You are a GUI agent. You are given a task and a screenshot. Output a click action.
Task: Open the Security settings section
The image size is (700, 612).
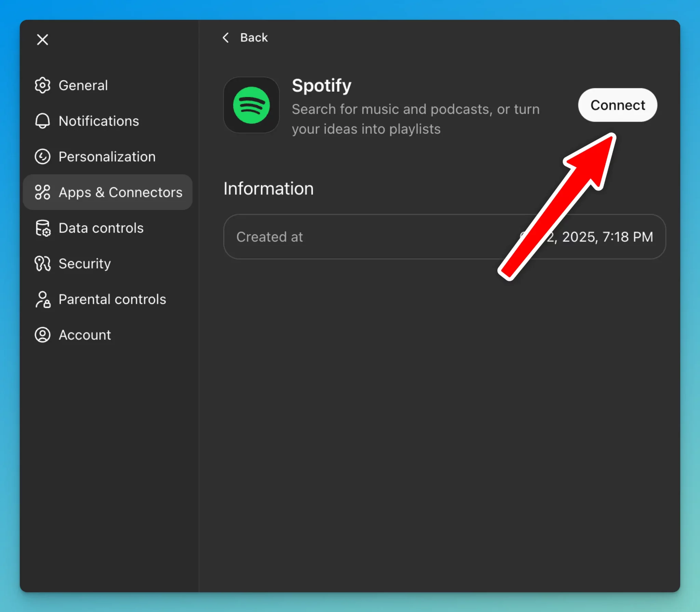pyautogui.click(x=84, y=264)
